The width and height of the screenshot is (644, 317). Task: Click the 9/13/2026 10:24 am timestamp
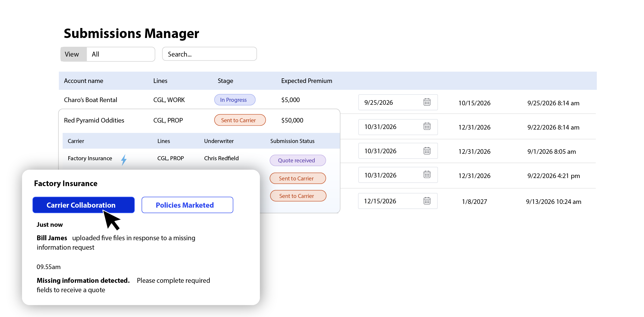pos(553,202)
